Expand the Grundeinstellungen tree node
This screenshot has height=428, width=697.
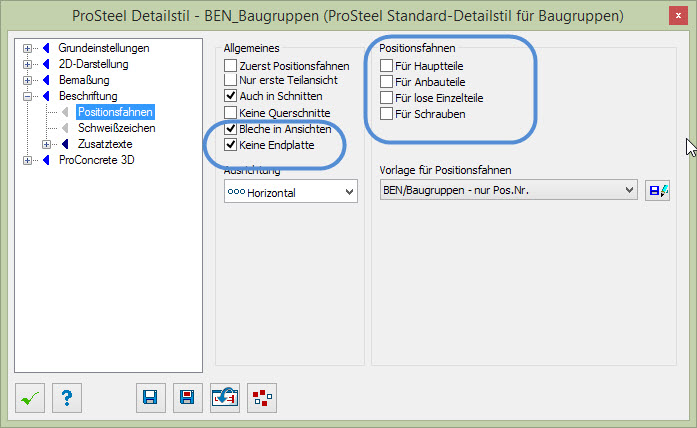coord(28,48)
